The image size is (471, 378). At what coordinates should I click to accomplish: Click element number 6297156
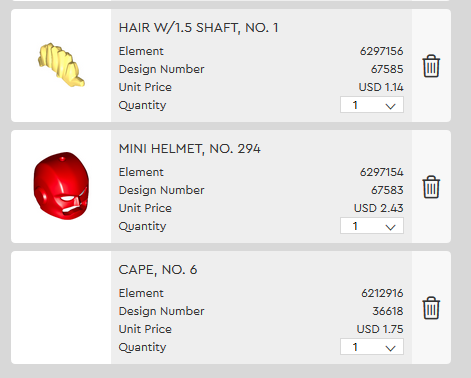tap(382, 51)
